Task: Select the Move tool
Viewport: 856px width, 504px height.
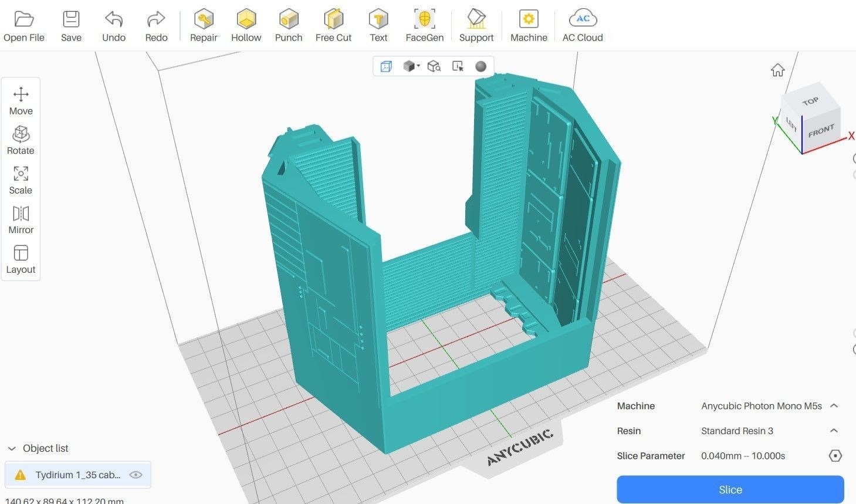Action: [x=21, y=101]
